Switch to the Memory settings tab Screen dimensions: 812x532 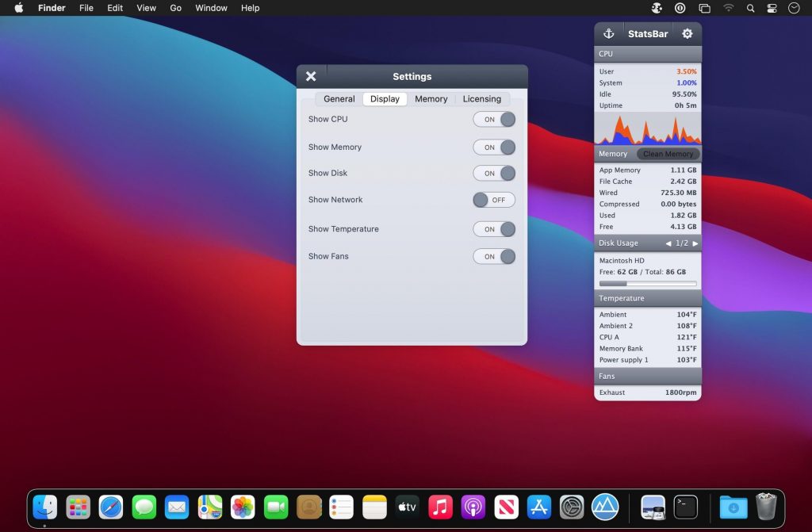point(431,99)
